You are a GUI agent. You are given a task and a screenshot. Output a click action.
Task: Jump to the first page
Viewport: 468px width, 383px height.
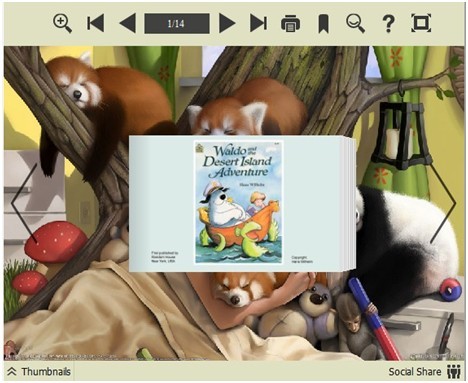[95, 23]
